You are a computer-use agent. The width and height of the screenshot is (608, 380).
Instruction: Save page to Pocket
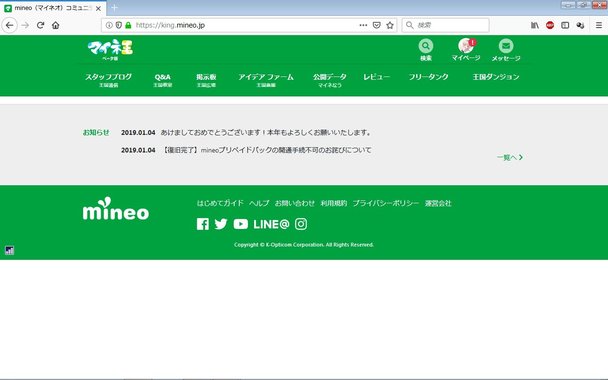(377, 25)
